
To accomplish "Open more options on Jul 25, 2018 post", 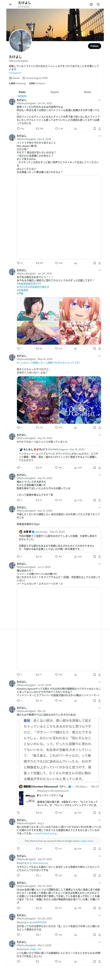I will tap(99, 682).
